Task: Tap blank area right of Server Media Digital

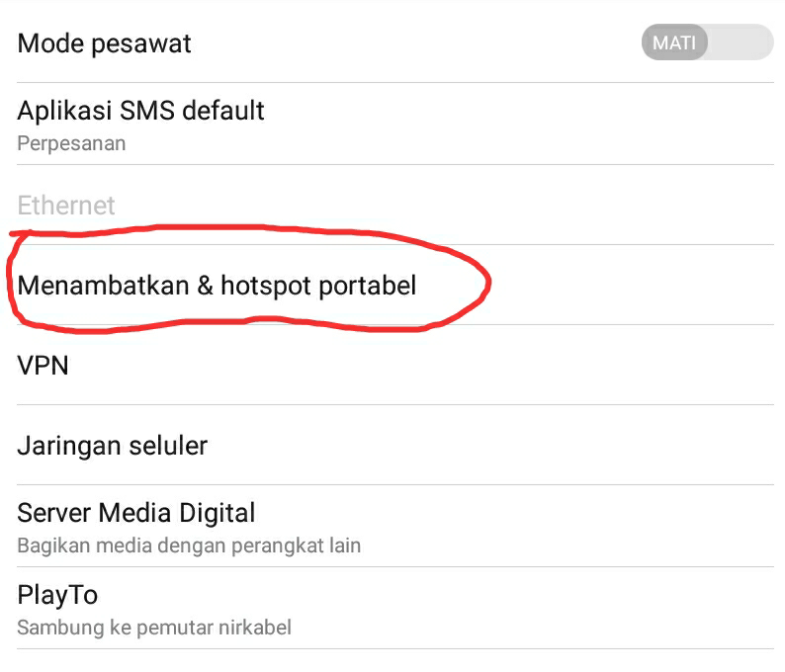Action: point(515,513)
